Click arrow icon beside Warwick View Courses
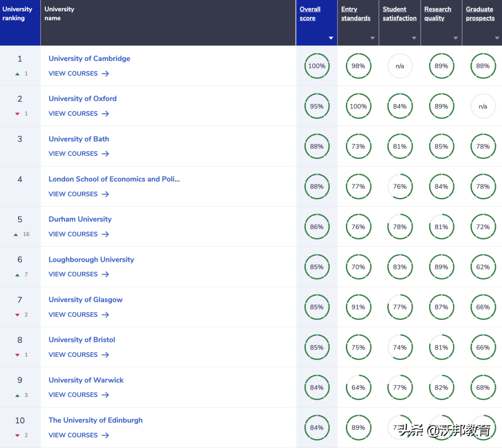The image size is (502, 448). point(106,395)
